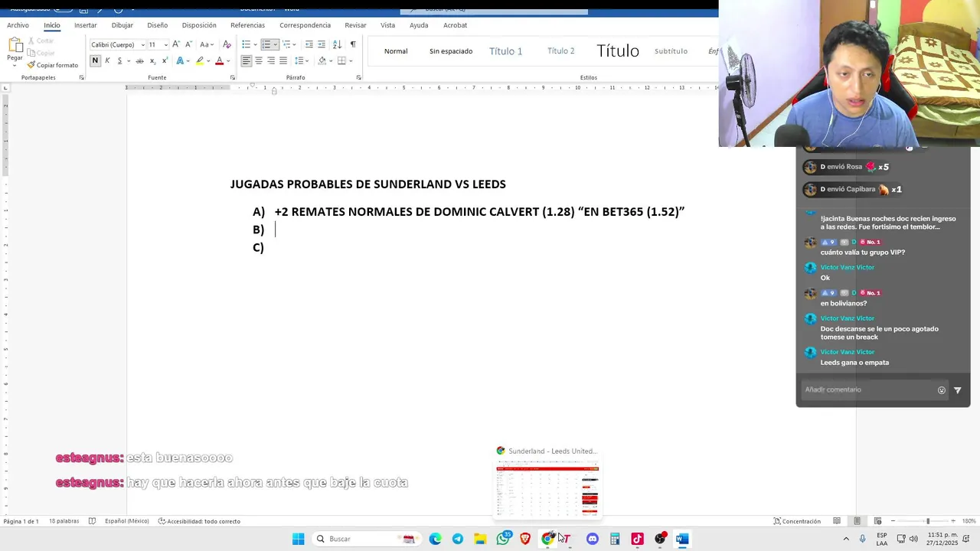Open highlight color dropdown arrow

pos(209,60)
